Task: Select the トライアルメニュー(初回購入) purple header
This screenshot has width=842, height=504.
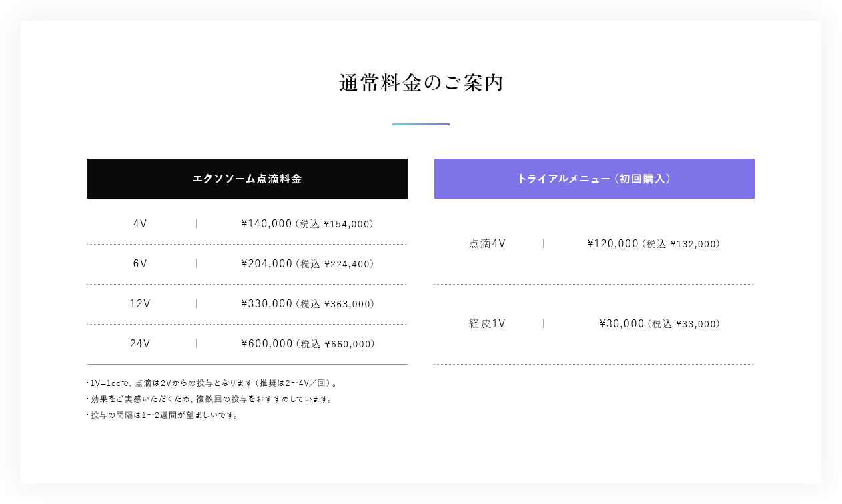Action: pyautogui.click(x=594, y=179)
